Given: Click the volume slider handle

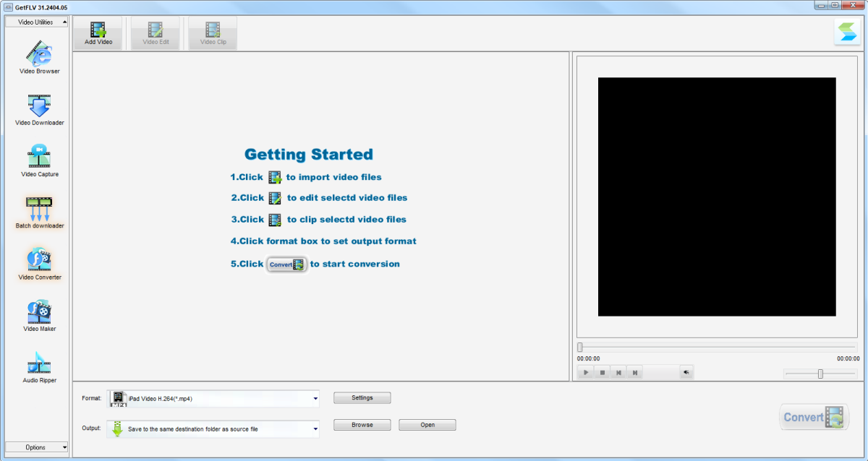Looking at the screenshot, I should (x=820, y=374).
